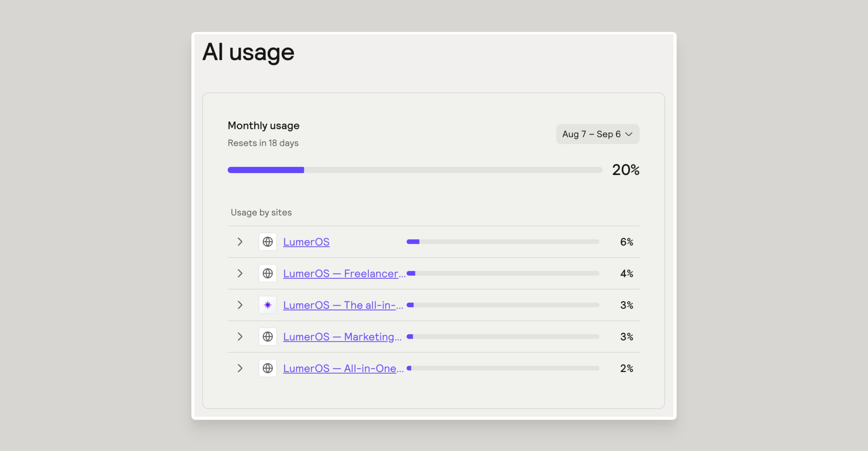Expand the LumerOS — Marketing row chevron
The width and height of the screenshot is (868, 451).
(240, 337)
